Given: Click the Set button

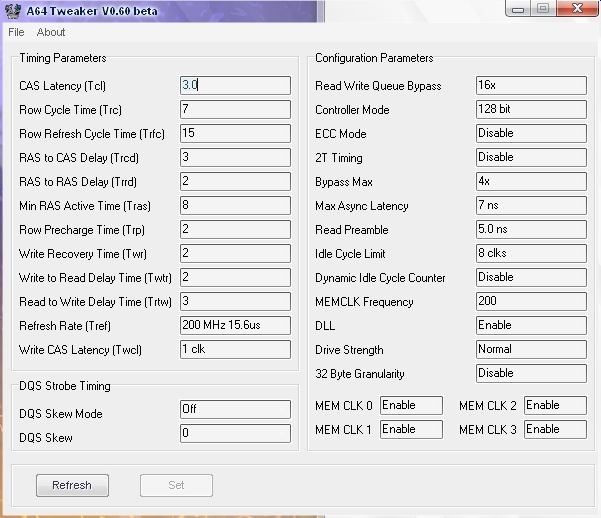Looking at the screenshot, I should click(176, 485).
